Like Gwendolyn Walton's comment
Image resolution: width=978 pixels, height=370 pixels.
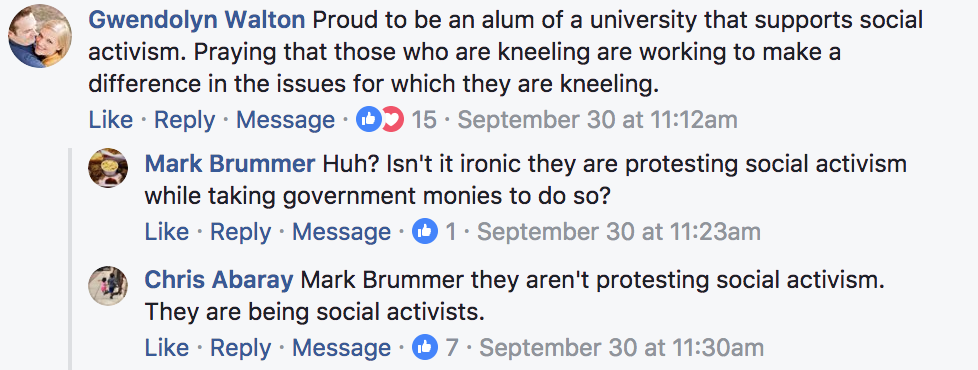coord(110,120)
